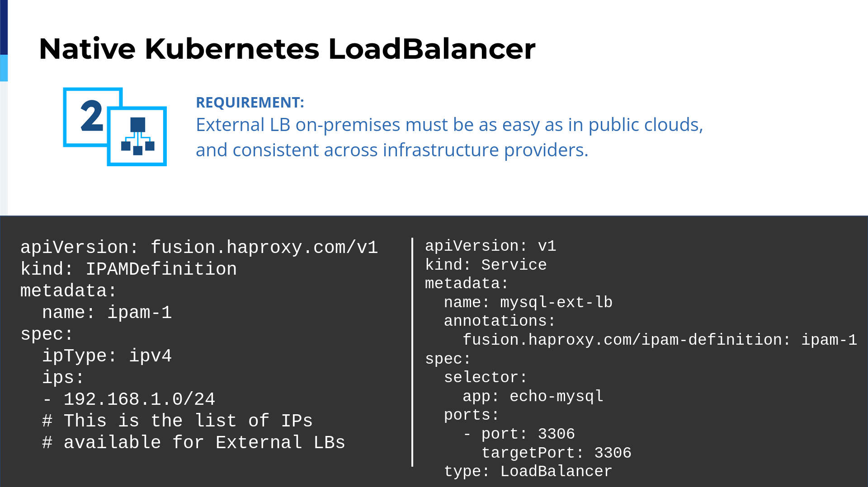
Task: Click 'spec:' in the IPAMDefinition YAML
Action: [47, 334]
